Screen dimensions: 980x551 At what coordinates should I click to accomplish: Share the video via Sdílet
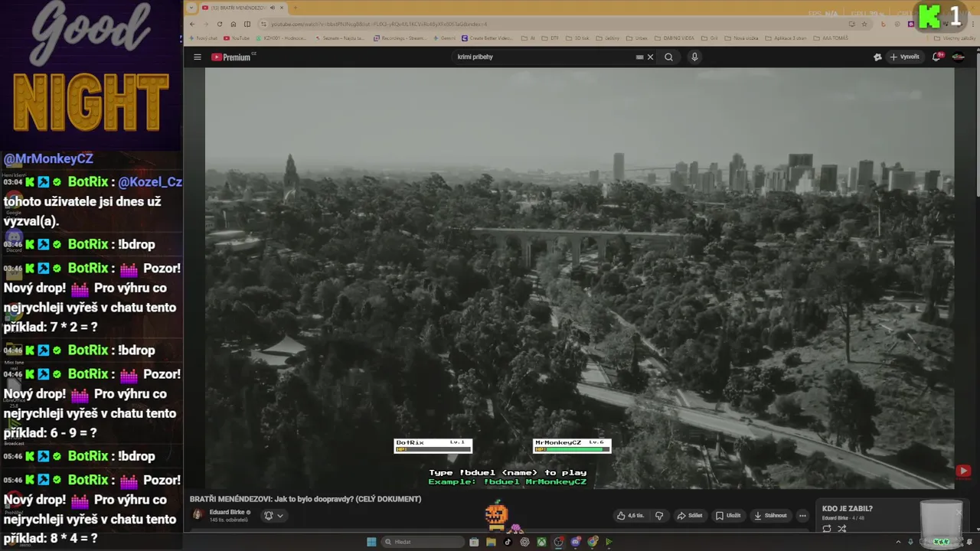click(x=689, y=516)
